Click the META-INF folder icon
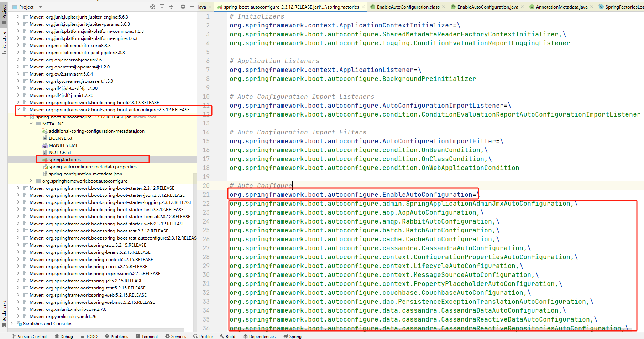This screenshot has width=644, height=339. pyautogui.click(x=38, y=124)
